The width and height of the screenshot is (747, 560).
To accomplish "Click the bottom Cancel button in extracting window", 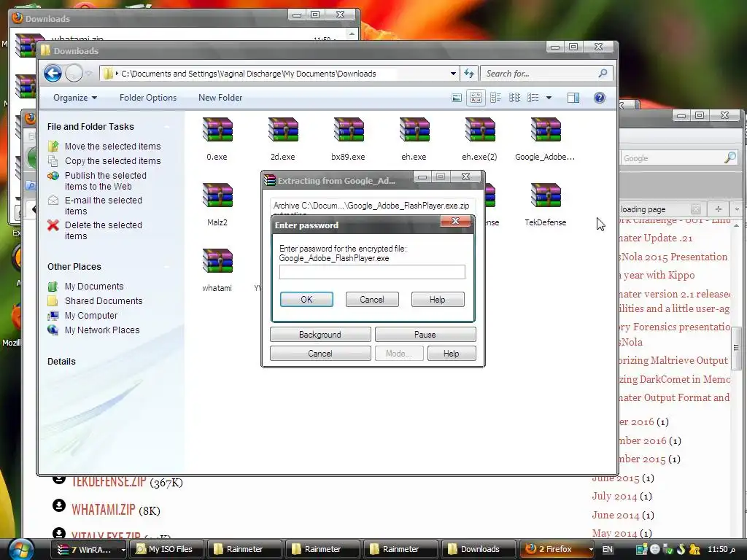I will [320, 354].
